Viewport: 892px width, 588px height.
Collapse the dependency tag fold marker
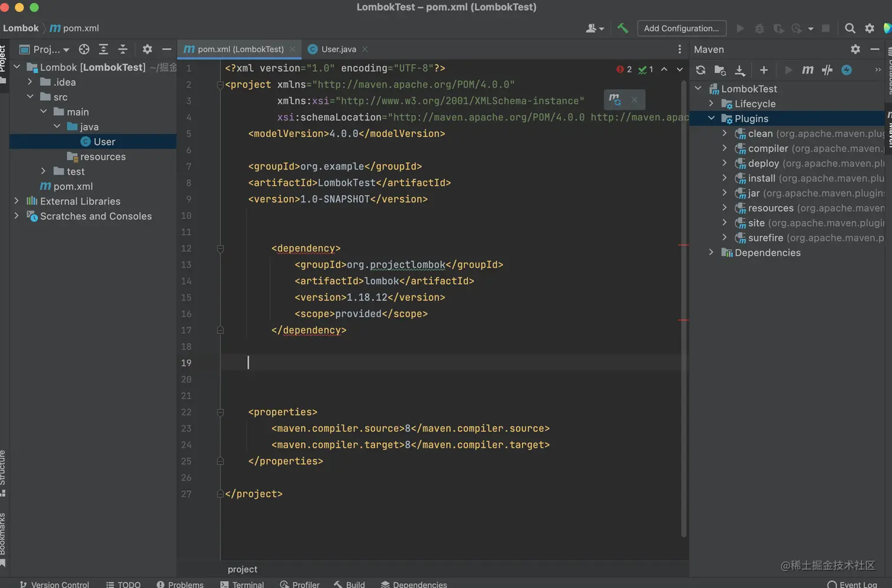pyautogui.click(x=220, y=249)
